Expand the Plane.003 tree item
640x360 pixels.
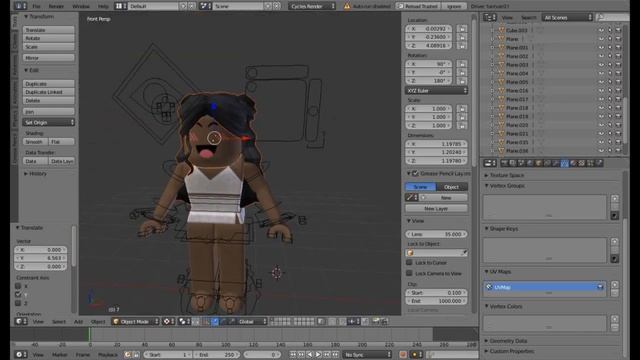point(492,64)
